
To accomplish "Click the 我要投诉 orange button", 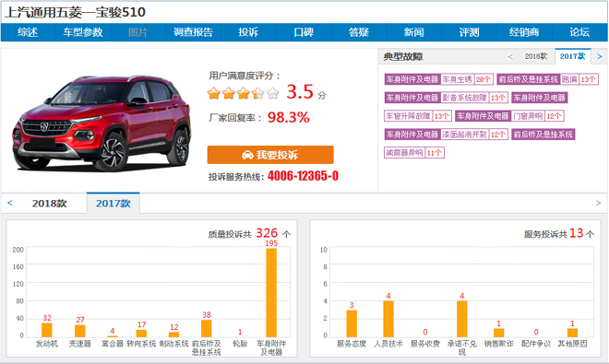I will tap(270, 155).
